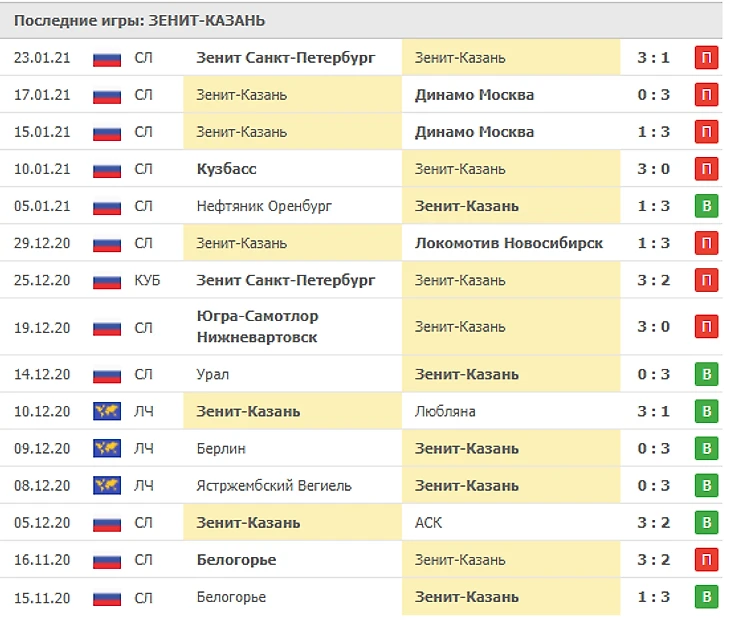Screen dimensions: 730x621
Task: Click the world flag icon in the 08.12.20 row
Action: click(107, 486)
